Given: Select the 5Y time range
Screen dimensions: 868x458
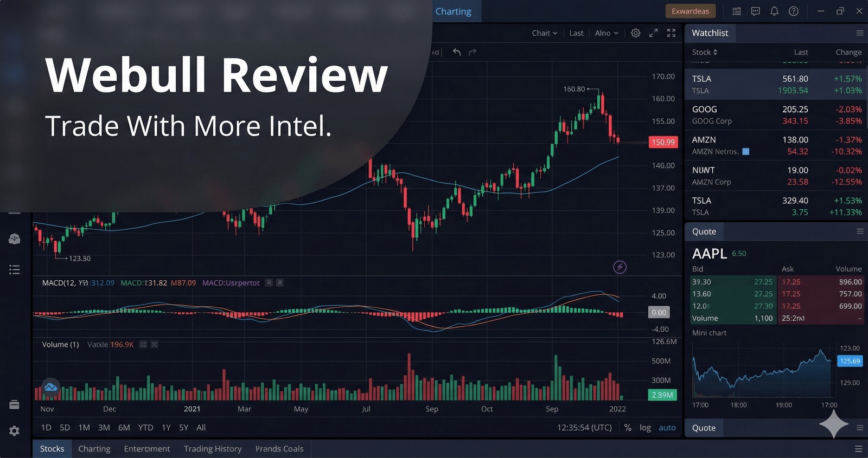Looking at the screenshot, I should (x=184, y=428).
